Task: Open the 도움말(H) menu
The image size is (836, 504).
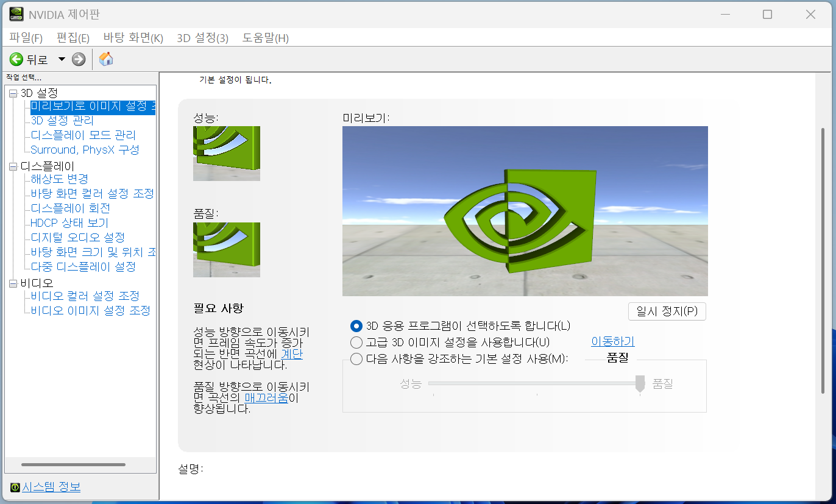Action: click(x=265, y=37)
